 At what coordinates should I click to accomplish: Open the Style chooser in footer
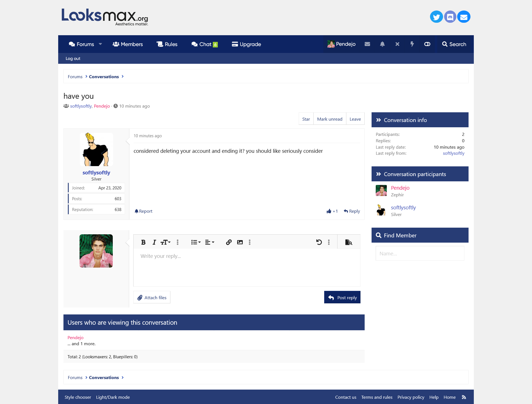(x=78, y=397)
